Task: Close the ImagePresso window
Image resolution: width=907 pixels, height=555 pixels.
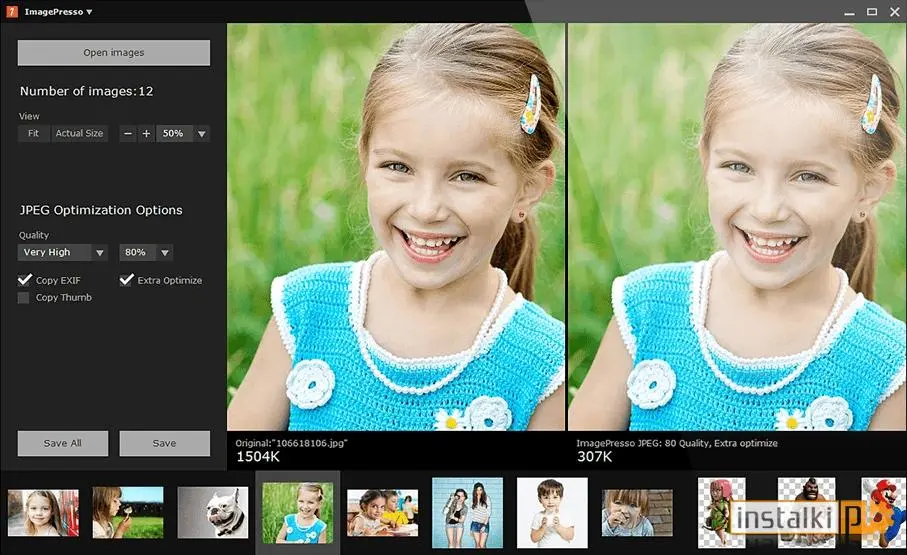Action: pyautogui.click(x=894, y=12)
